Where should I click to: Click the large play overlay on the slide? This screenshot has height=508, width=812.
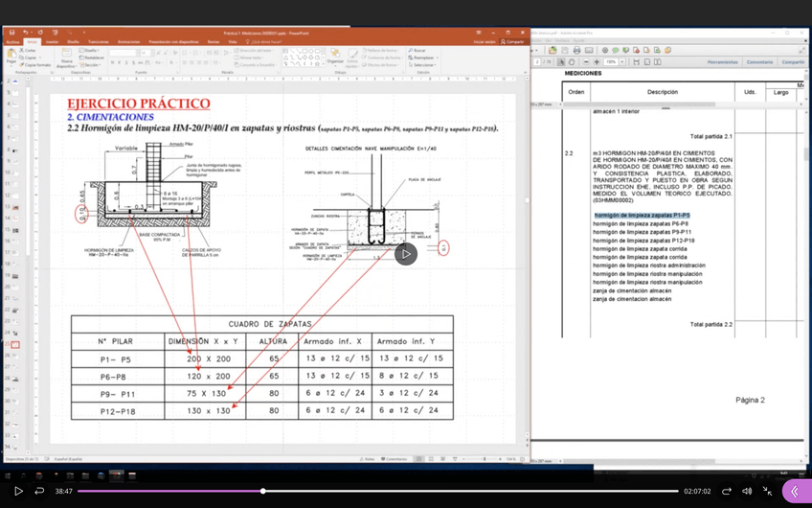406,254
